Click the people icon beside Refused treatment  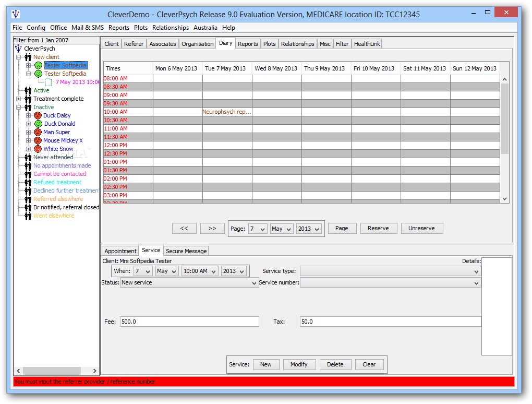pos(28,182)
